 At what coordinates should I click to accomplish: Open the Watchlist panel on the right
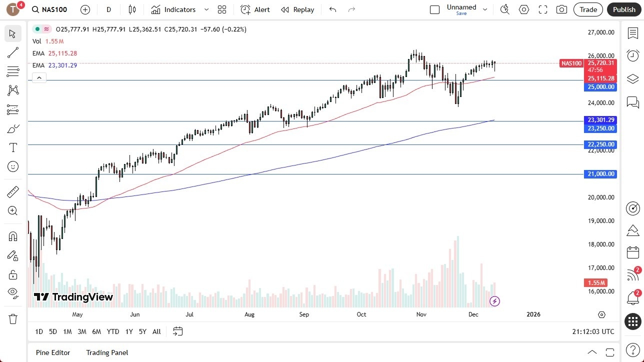pyautogui.click(x=633, y=32)
